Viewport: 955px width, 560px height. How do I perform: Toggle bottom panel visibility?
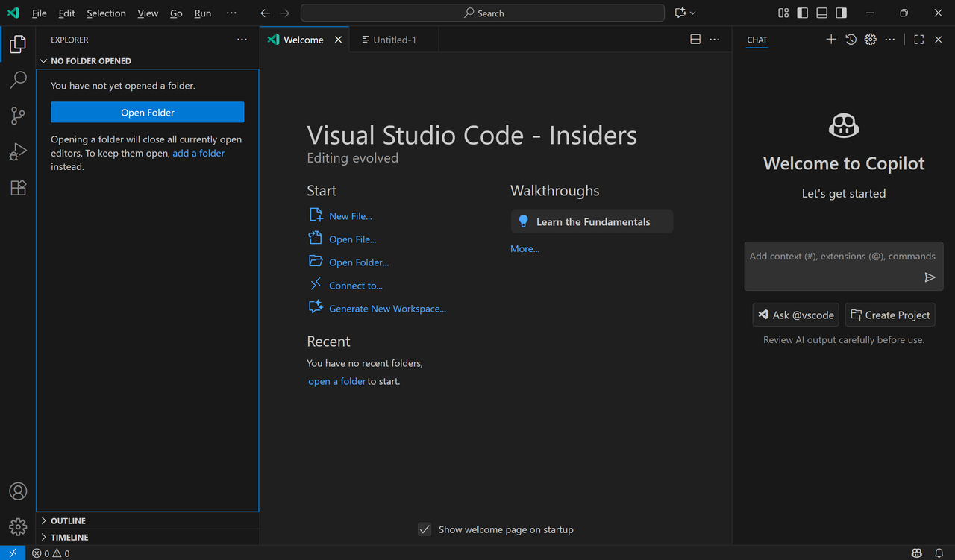[822, 13]
